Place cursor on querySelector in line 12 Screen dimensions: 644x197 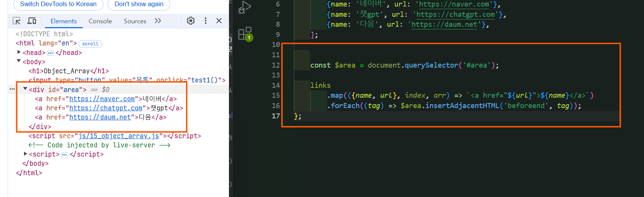pyautogui.click(x=431, y=65)
